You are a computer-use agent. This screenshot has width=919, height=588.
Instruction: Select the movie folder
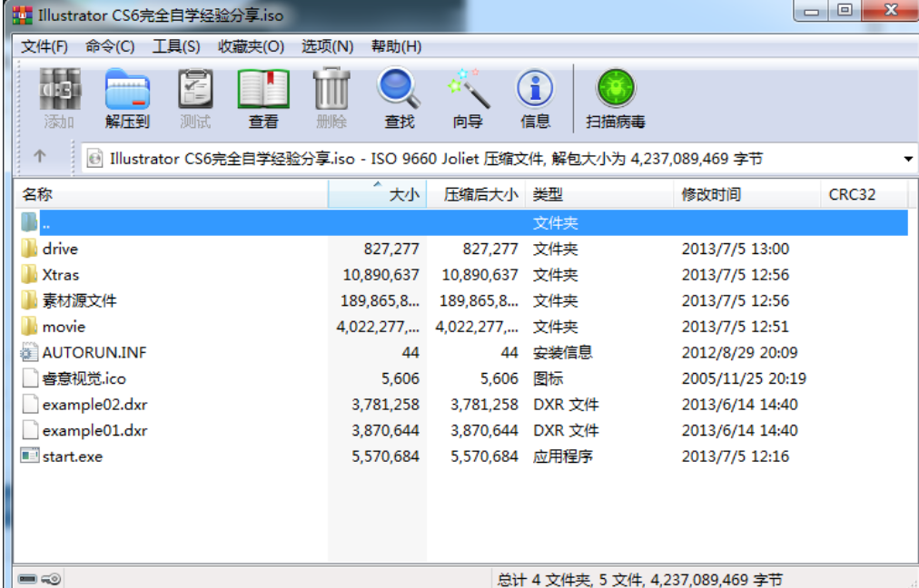[64, 327]
